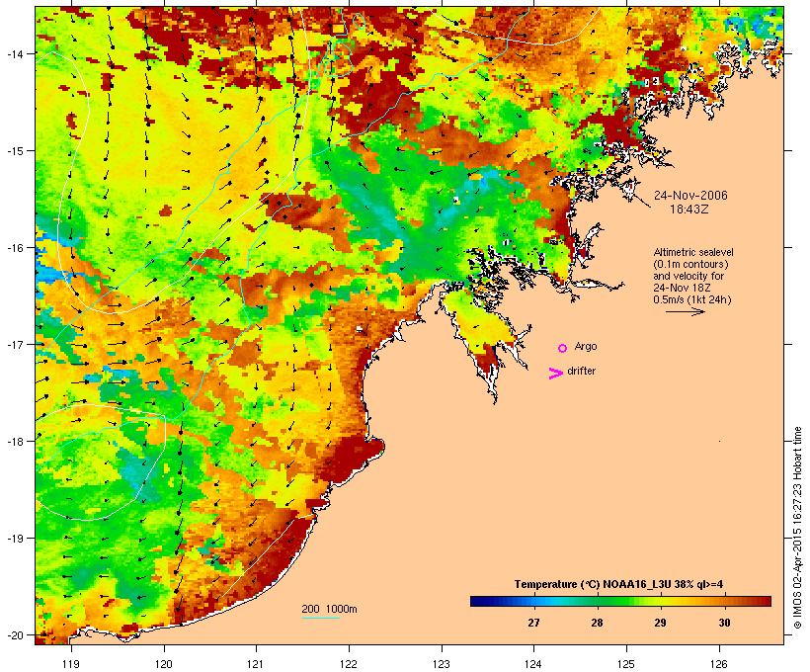This screenshot has width=810, height=672.
Task: Click the Argo legend label
Action: (x=586, y=346)
